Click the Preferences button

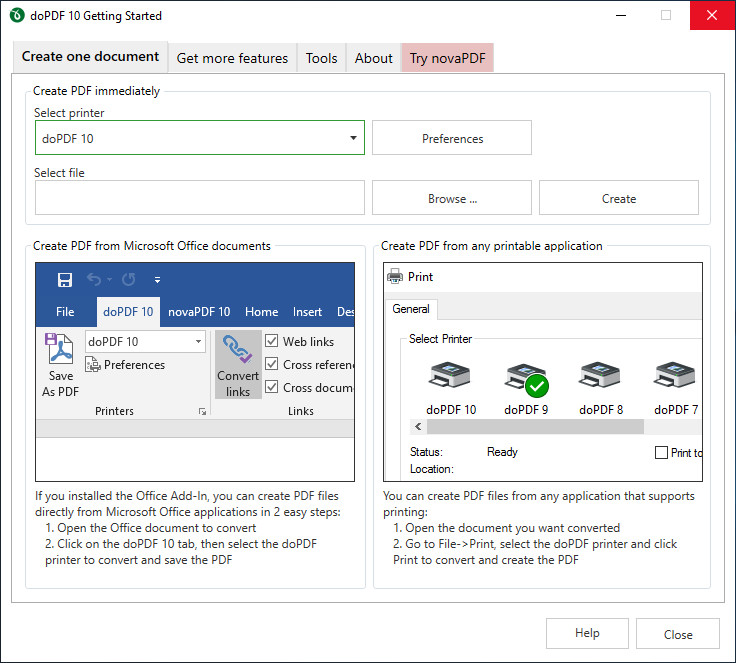[x=452, y=138]
